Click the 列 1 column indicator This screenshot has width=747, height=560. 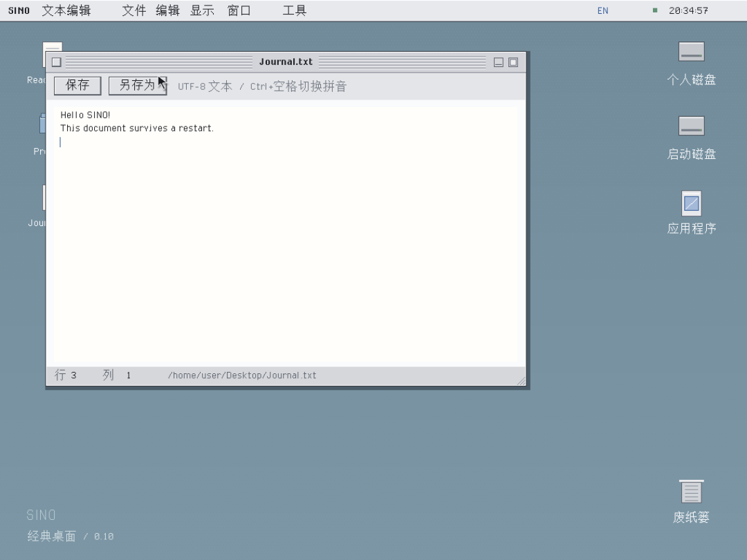click(x=117, y=375)
